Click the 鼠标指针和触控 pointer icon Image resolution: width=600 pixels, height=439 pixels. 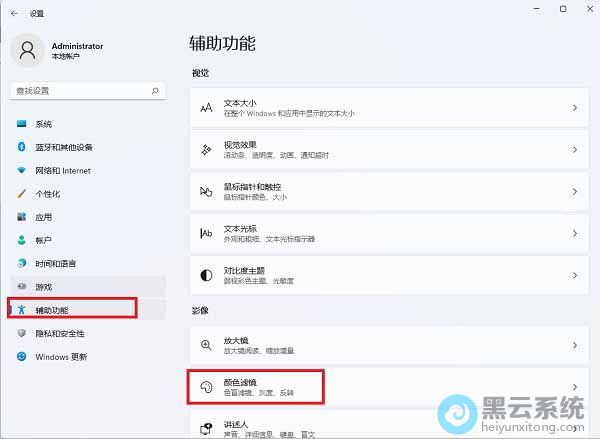[x=206, y=191]
